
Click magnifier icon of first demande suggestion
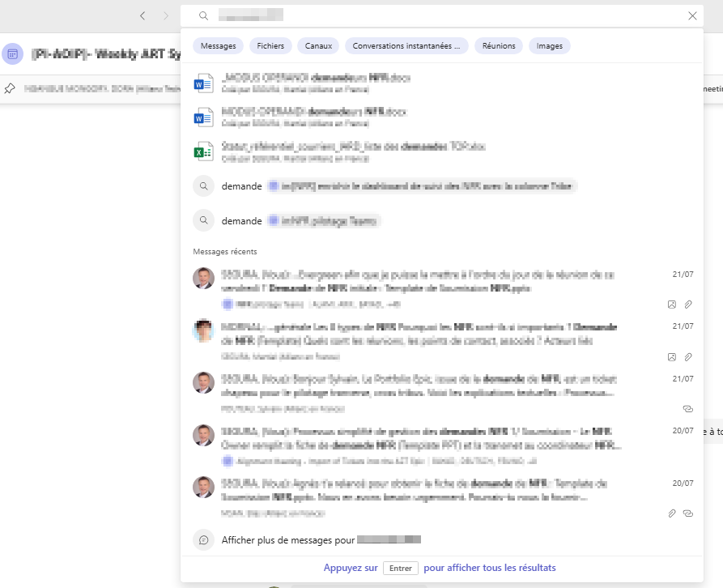[x=203, y=185]
